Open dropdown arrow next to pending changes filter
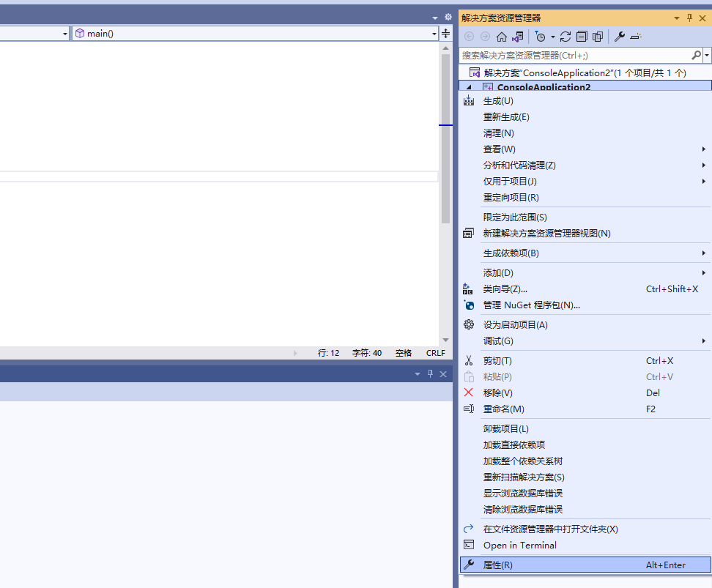Image resolution: width=712 pixels, height=588 pixels. (x=552, y=37)
